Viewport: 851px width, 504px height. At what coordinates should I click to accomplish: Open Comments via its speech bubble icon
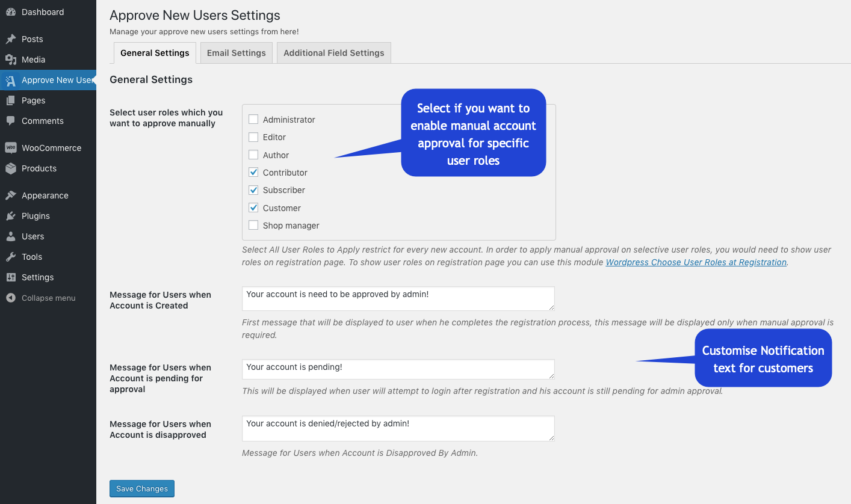12,121
